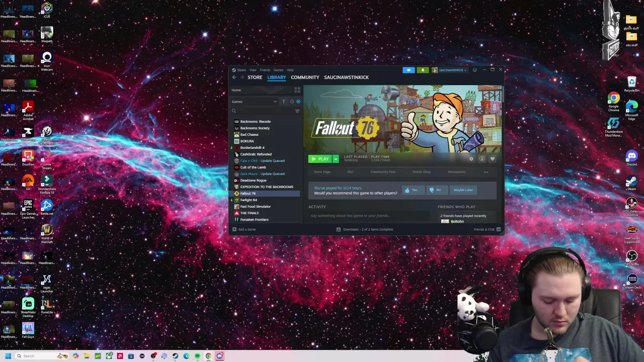Image resolution: width=644 pixels, height=362 pixels.
Task: Click Steam icon in the taskbar
Action: (x=175, y=356)
